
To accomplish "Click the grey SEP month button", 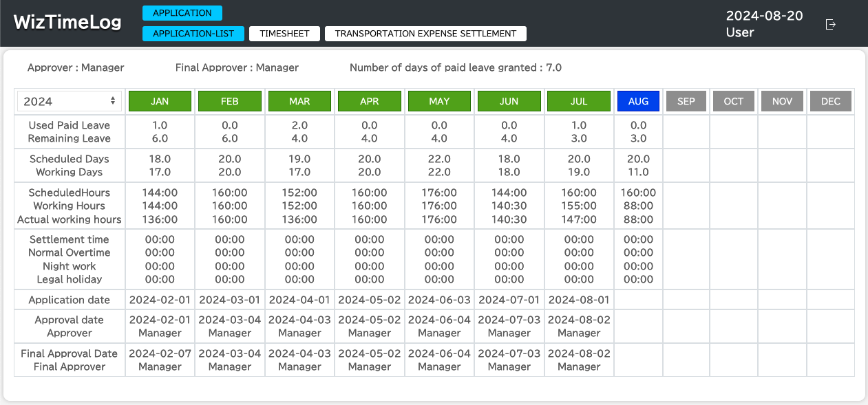I will tap(686, 101).
